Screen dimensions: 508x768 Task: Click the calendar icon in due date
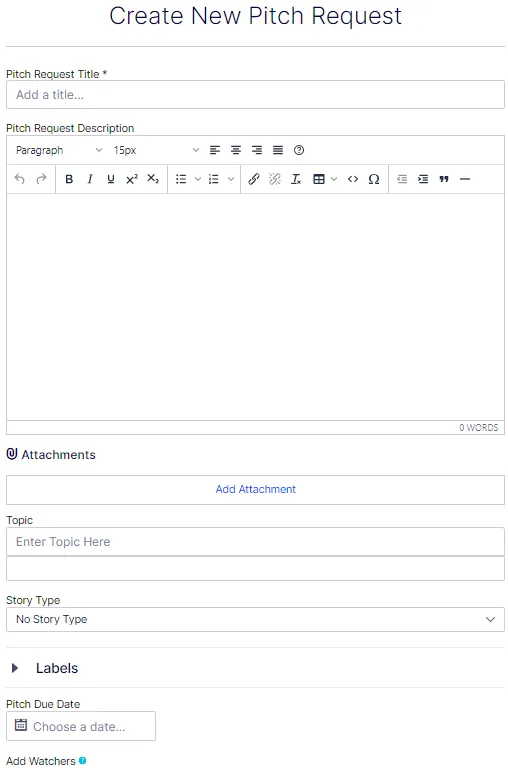[21, 725]
